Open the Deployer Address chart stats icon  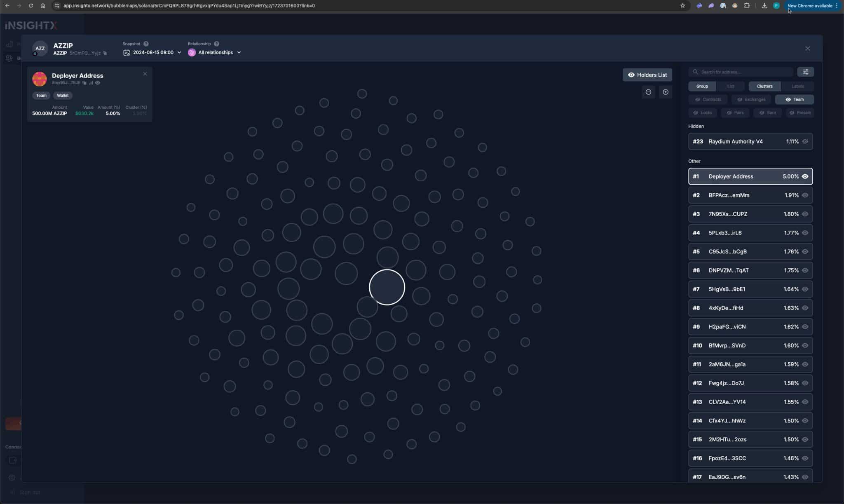pos(91,83)
